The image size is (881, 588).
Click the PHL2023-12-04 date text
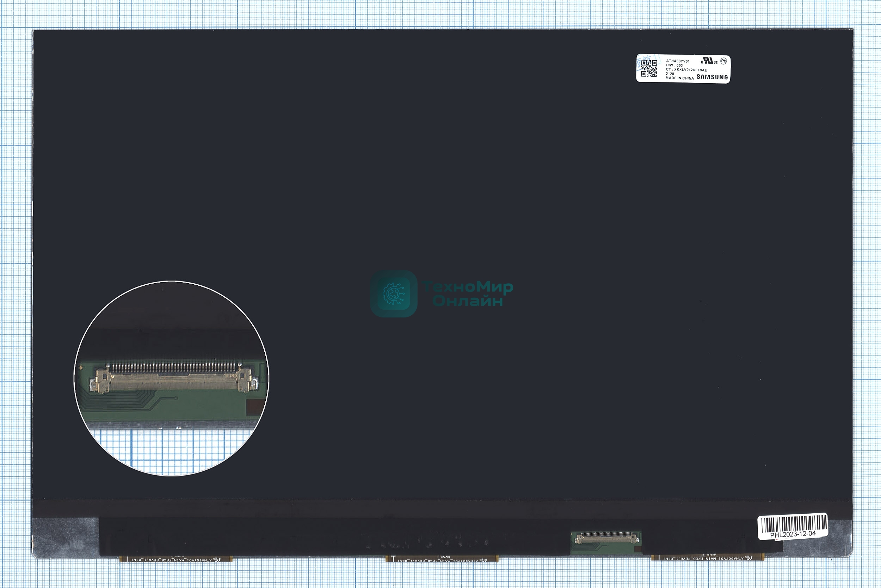793,534
